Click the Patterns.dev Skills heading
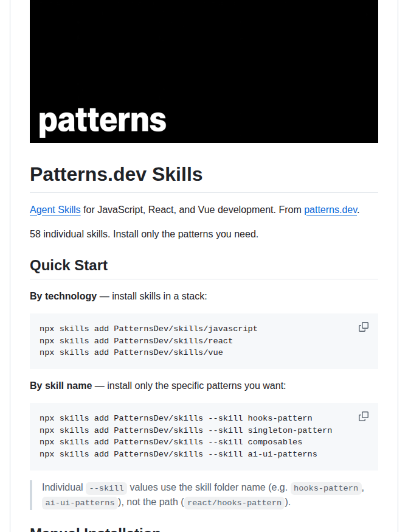 (116, 175)
